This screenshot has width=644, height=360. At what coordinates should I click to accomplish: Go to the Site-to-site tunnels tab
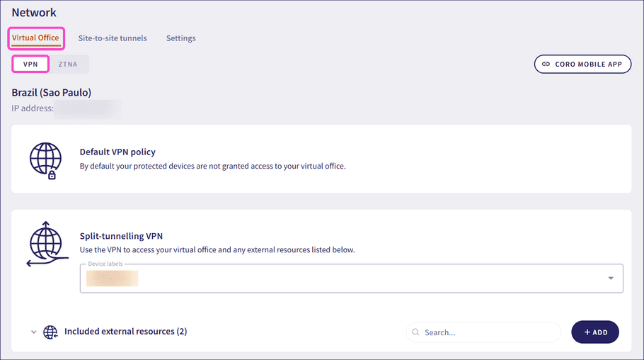tap(113, 38)
